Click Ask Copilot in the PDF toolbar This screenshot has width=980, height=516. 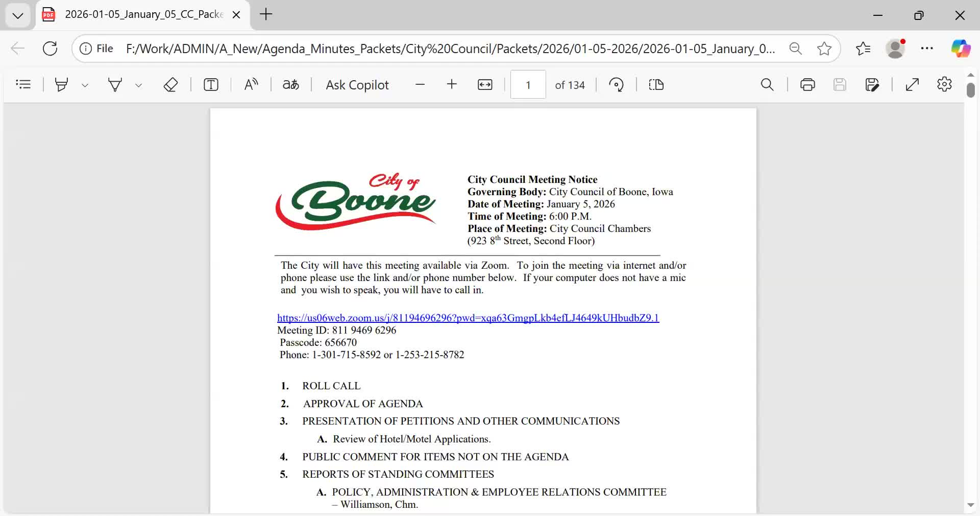[357, 85]
